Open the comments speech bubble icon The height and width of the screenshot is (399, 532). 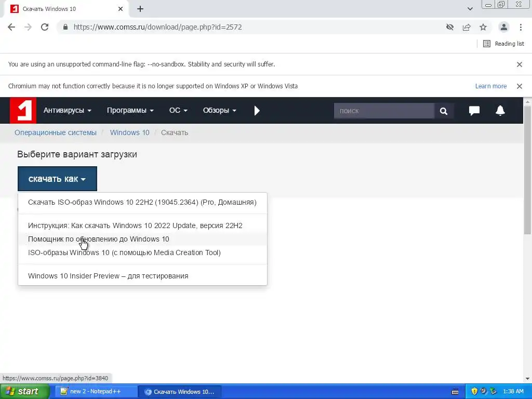474,111
